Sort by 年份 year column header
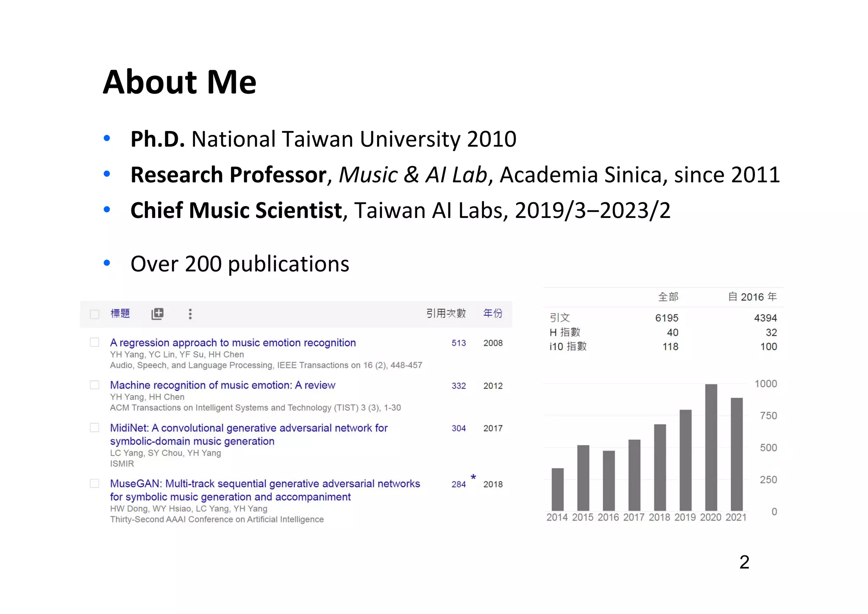 492,313
